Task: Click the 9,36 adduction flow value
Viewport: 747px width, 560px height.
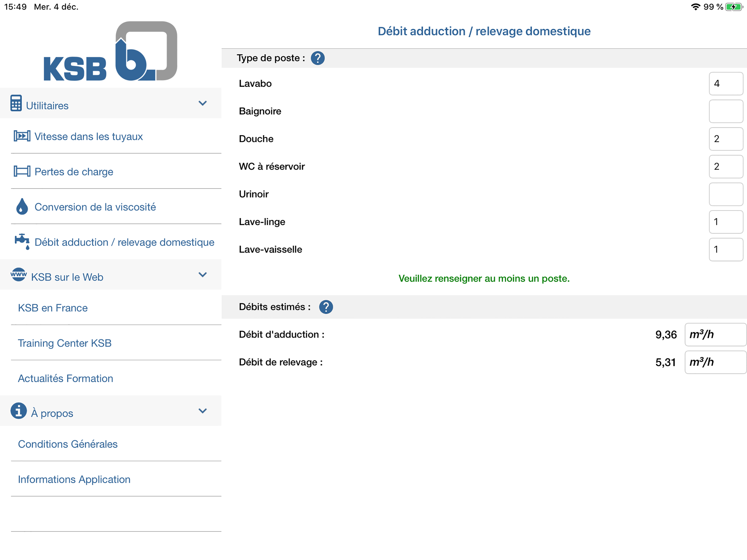Action: point(666,335)
